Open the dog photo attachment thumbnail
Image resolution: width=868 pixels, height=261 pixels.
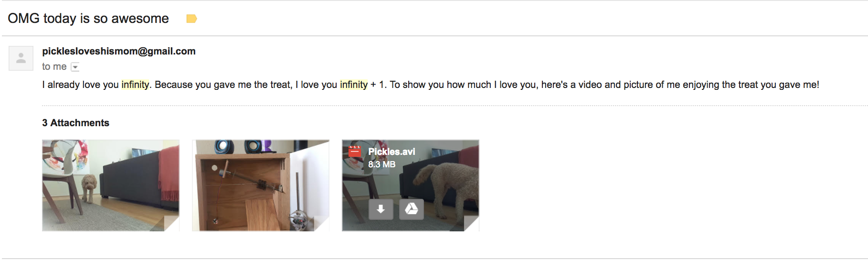pos(110,185)
